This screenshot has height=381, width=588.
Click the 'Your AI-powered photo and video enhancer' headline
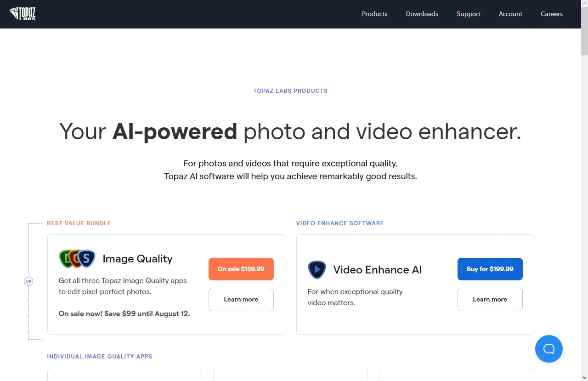[x=290, y=131]
